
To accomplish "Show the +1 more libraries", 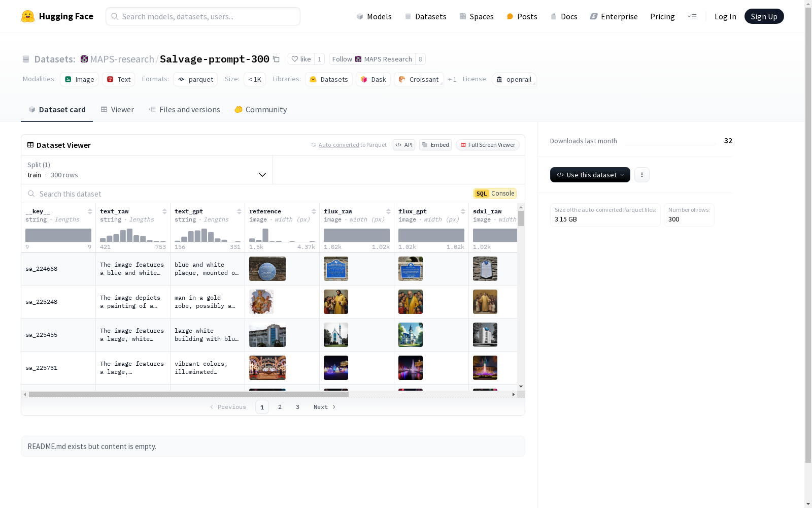I will 452,79.
